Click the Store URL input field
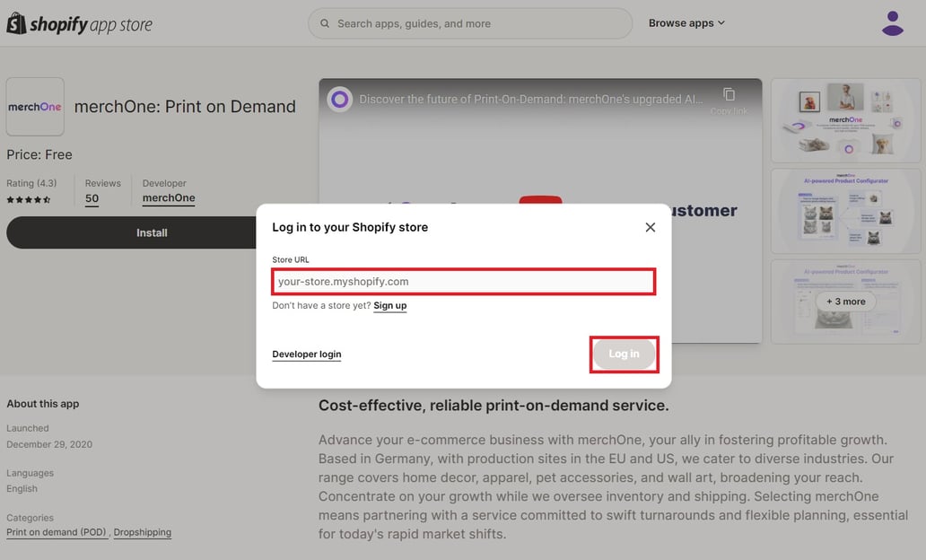The image size is (926, 560). click(463, 281)
